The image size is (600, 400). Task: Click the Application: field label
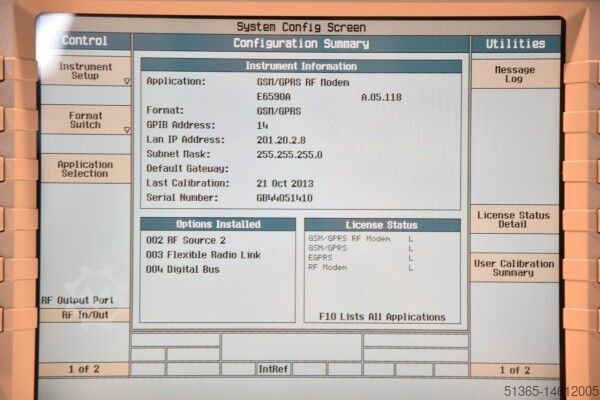(x=176, y=82)
